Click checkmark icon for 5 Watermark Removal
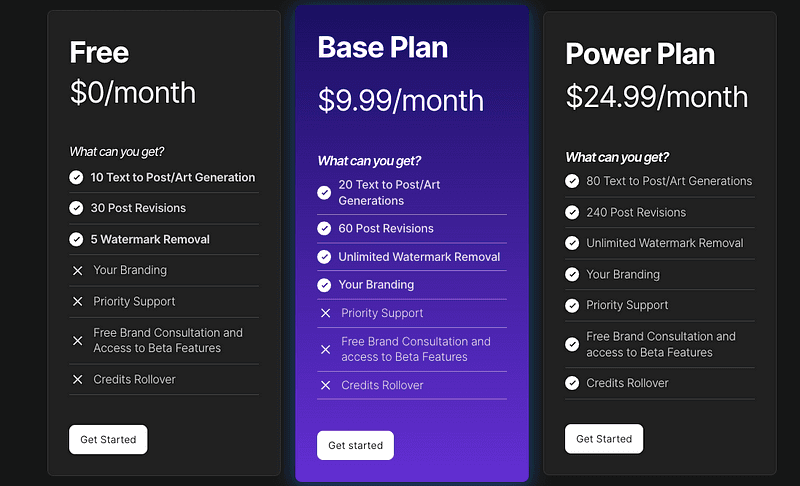 (x=76, y=239)
